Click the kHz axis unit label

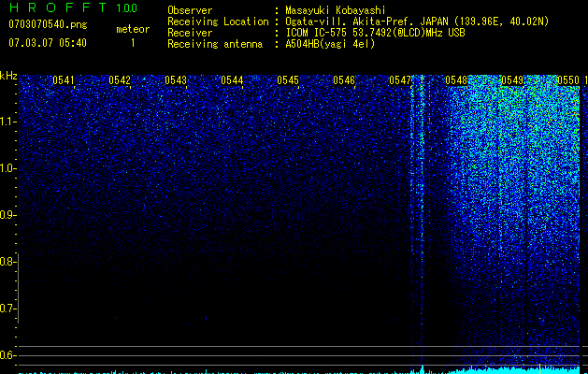pyautogui.click(x=8, y=76)
